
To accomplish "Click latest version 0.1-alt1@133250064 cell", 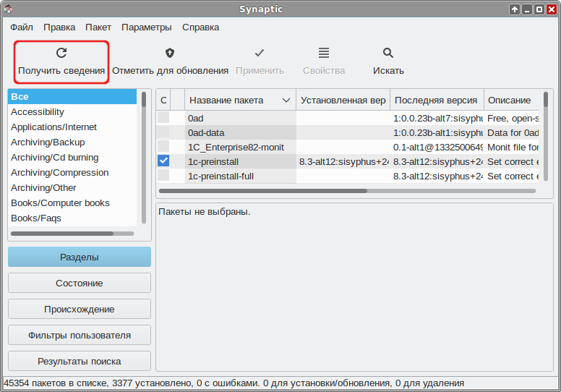I will point(437,147).
